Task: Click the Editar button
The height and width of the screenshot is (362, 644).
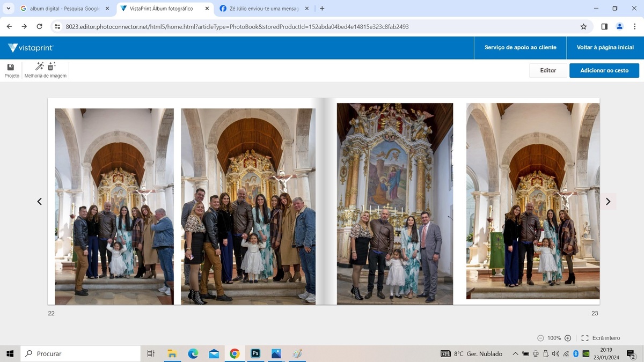Action: tap(547, 70)
